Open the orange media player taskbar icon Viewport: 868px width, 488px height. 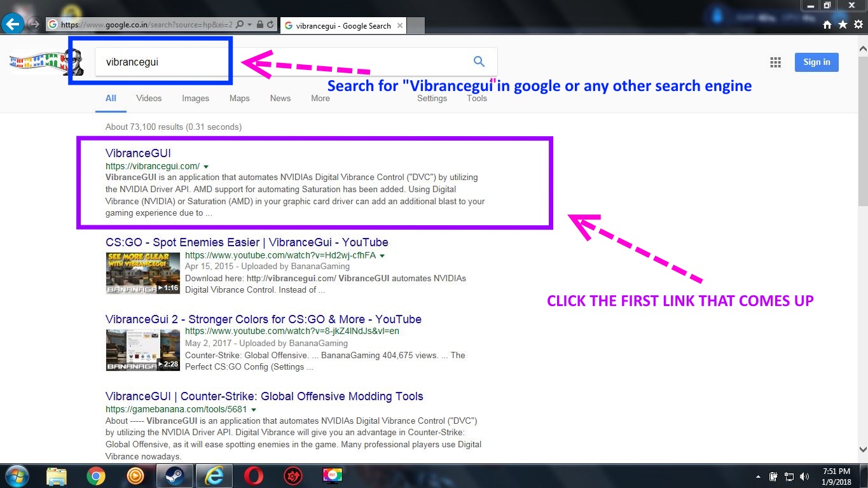click(135, 475)
